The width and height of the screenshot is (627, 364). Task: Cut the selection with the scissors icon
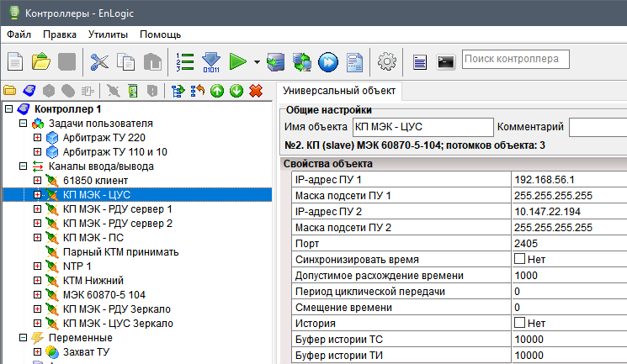(x=99, y=62)
